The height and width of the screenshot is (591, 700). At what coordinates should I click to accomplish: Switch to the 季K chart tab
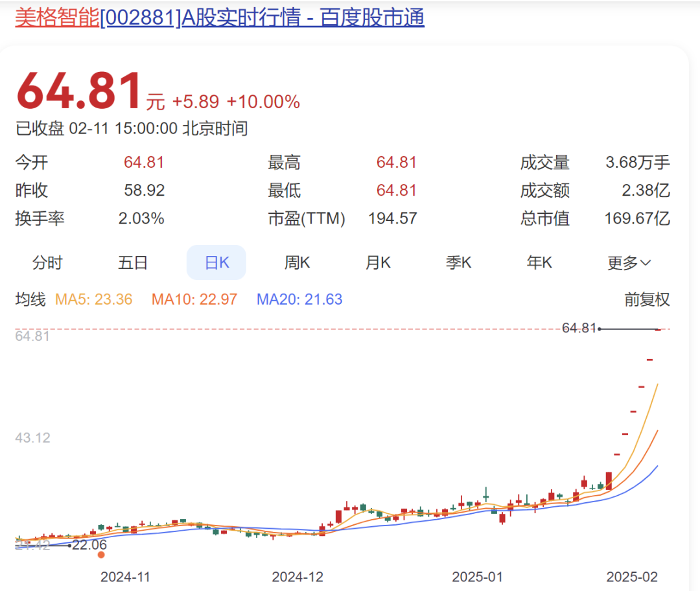pyautogui.click(x=458, y=262)
